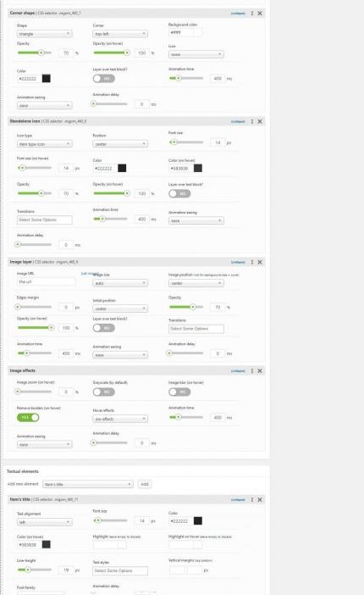The width and height of the screenshot is (364, 595).
Task: Click the reorder arrows icon on Item's title panel
Action: [252, 500]
